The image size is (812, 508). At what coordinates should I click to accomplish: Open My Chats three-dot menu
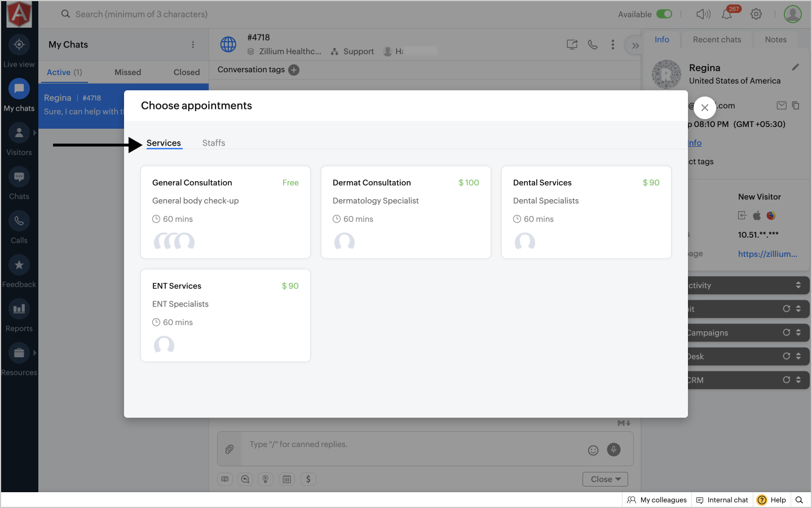pos(193,45)
